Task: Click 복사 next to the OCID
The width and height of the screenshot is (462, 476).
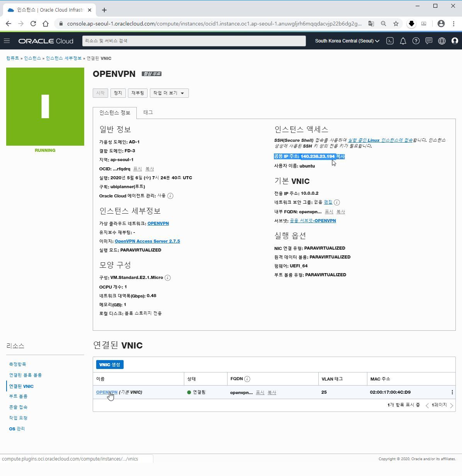Action: click(x=149, y=169)
